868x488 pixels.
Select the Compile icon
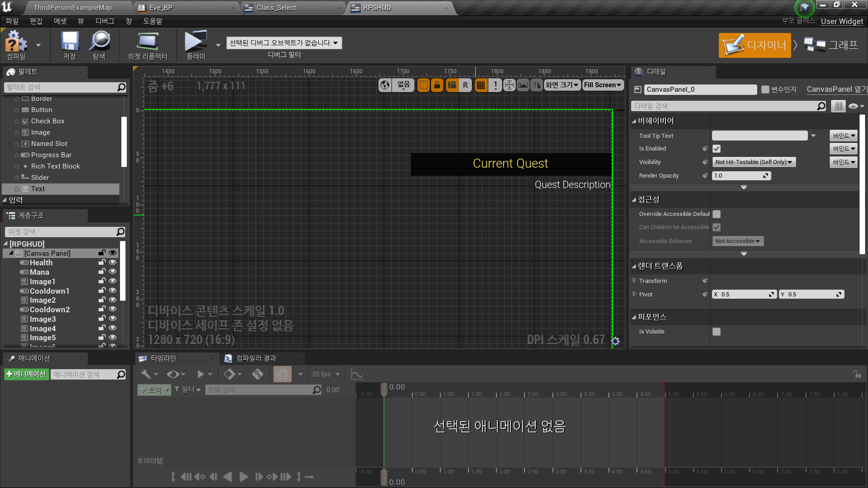[x=16, y=44]
